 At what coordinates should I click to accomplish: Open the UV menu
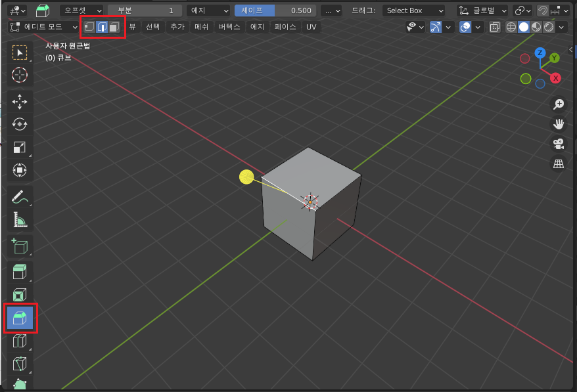coord(312,27)
